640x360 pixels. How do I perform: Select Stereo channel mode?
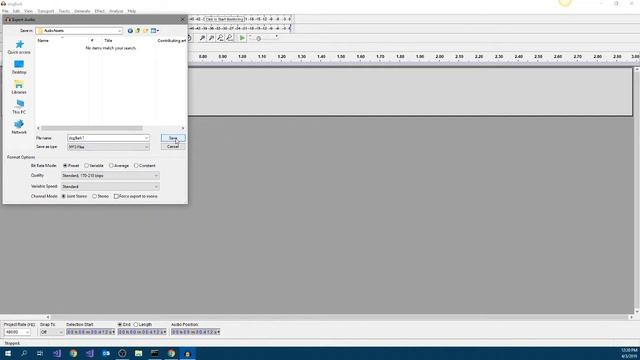(94, 196)
